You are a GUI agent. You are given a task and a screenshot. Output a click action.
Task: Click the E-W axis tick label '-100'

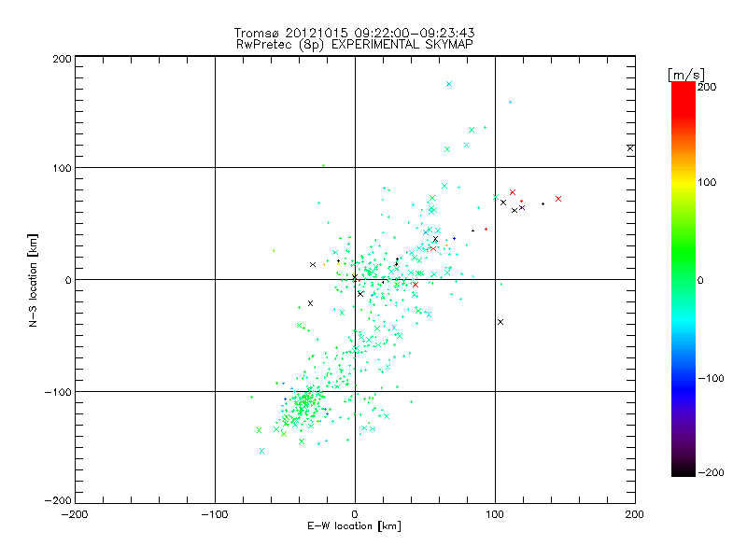point(215,515)
